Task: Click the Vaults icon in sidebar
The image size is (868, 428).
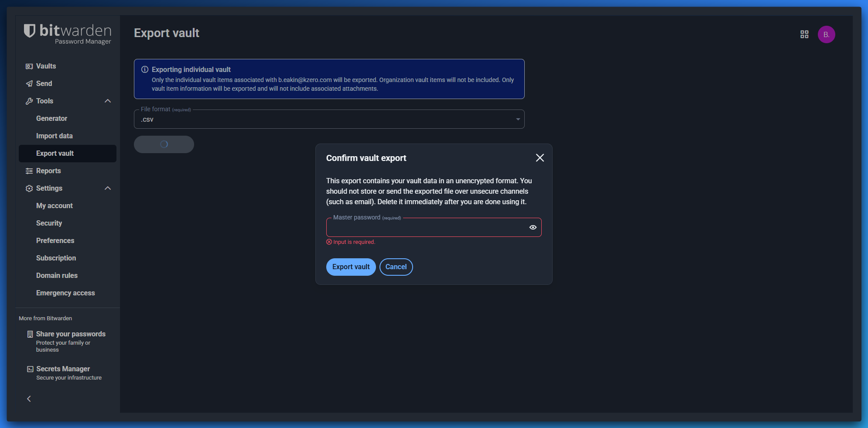Action: pyautogui.click(x=29, y=66)
